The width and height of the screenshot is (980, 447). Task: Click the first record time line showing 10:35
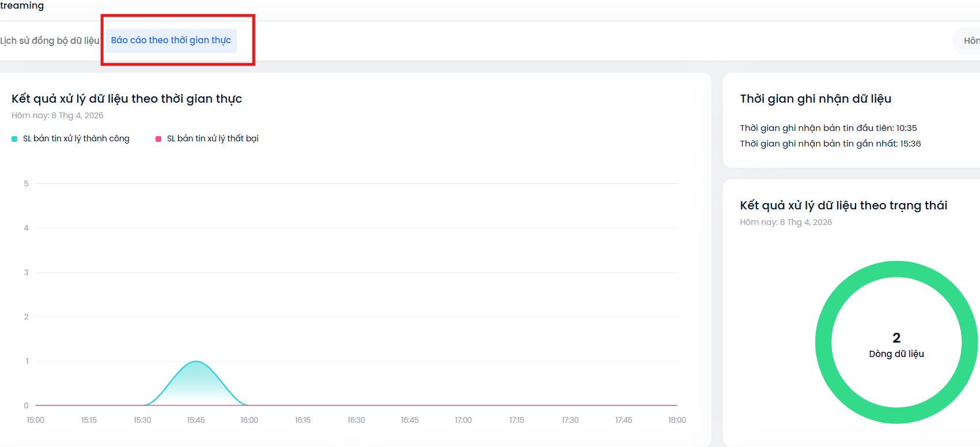[828, 128]
